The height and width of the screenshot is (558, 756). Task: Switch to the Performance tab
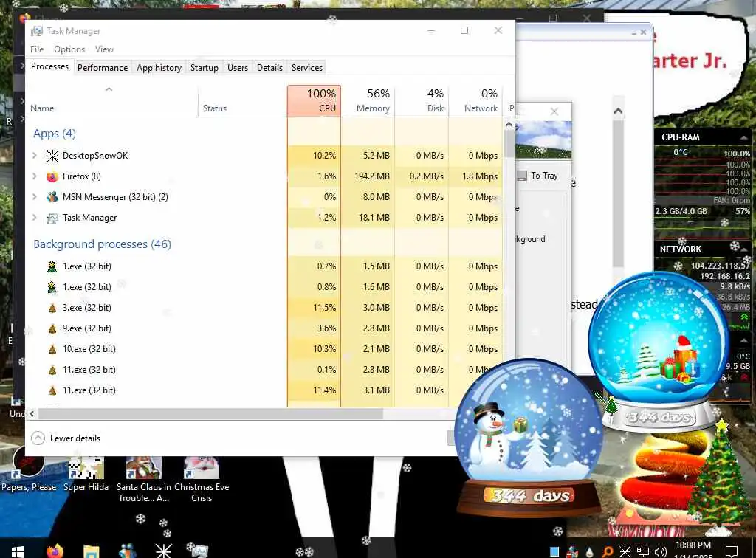point(102,68)
